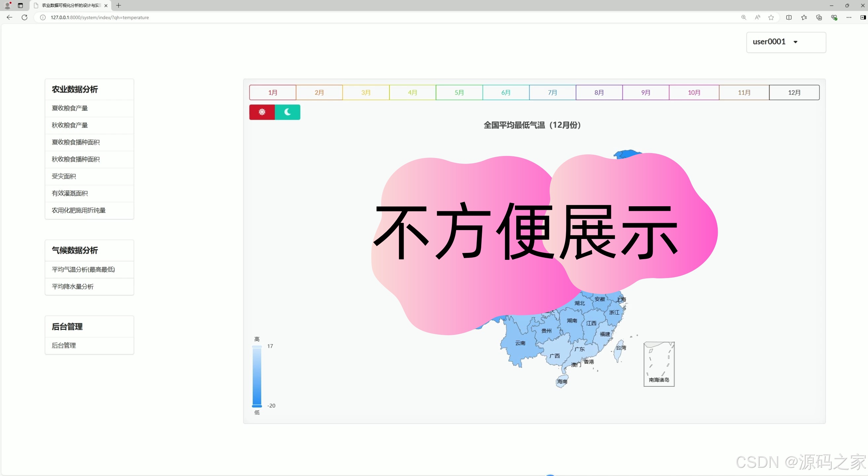Open the 夏收粮食产量 sidebar link
This screenshot has width=868, height=476.
70,108
